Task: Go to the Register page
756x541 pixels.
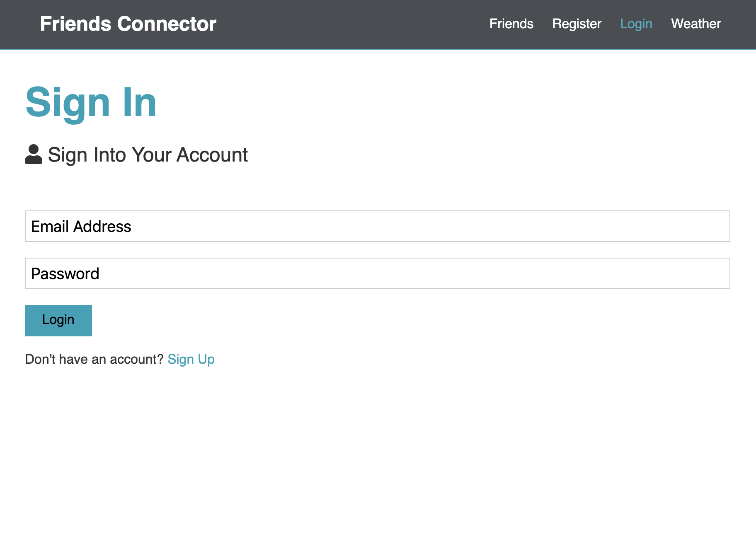Action: pyautogui.click(x=577, y=24)
